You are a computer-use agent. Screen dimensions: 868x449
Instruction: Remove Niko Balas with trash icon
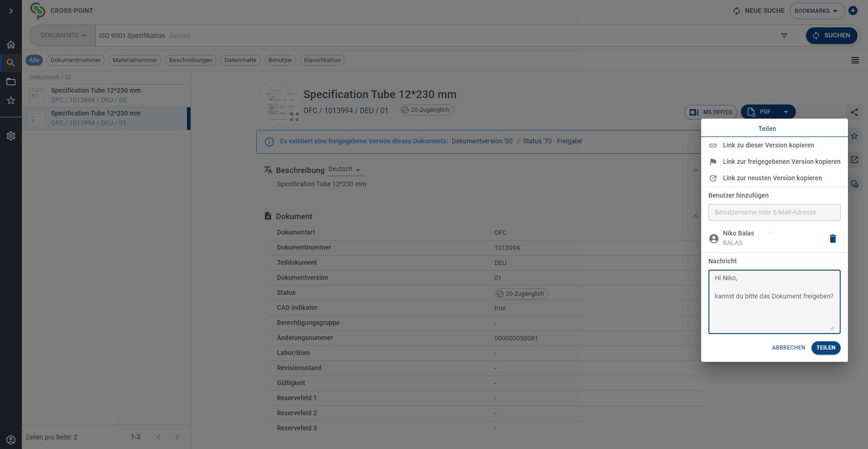(833, 239)
